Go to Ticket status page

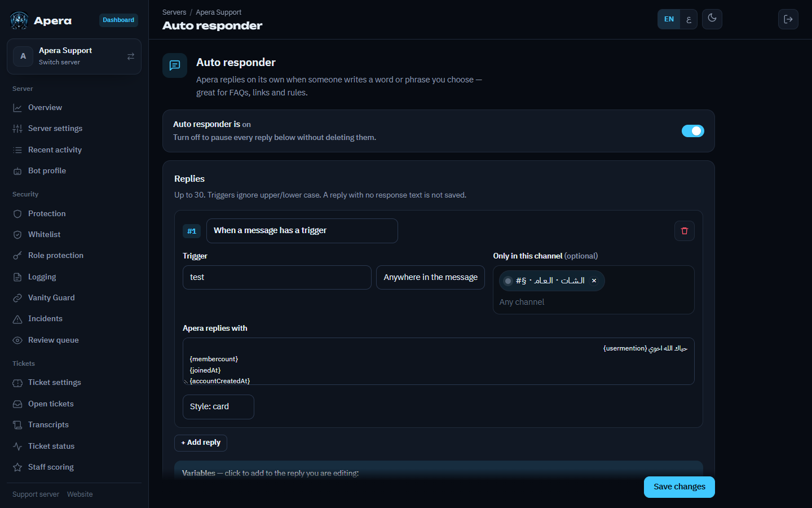[x=74, y=446]
